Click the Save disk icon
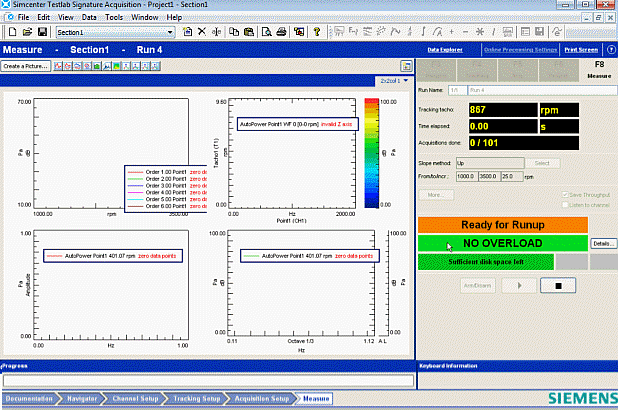 (41, 32)
